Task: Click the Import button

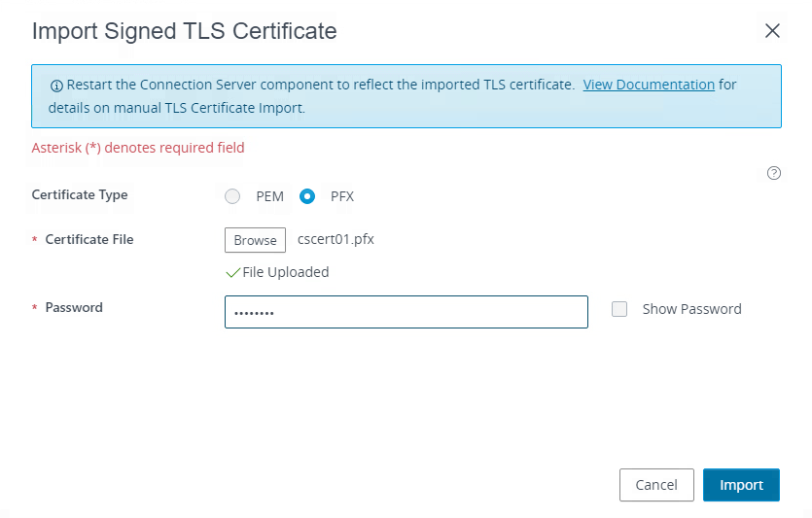Action: pos(741,485)
